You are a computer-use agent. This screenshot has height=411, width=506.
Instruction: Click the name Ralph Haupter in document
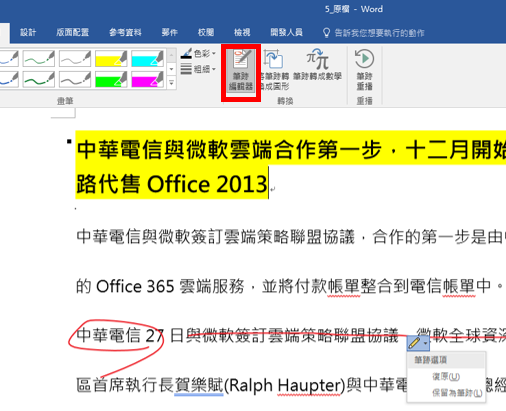pyautogui.click(x=286, y=385)
